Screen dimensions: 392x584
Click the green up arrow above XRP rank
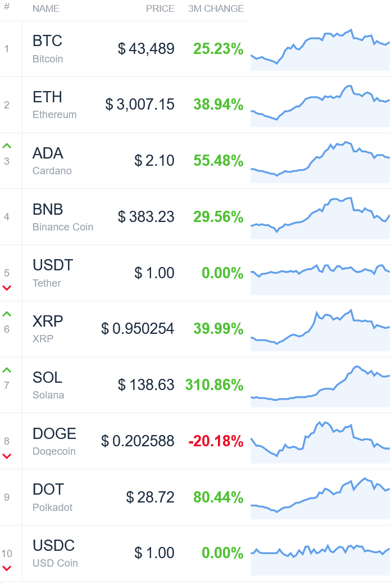point(7,314)
